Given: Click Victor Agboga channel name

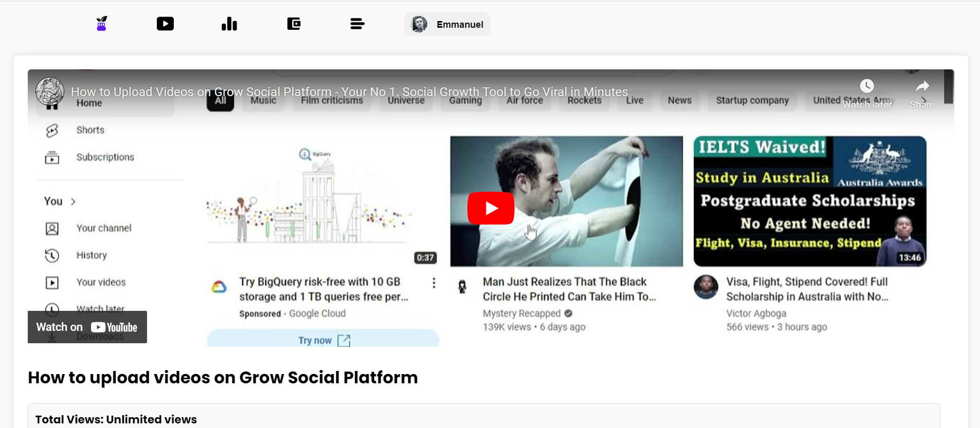Looking at the screenshot, I should (x=756, y=313).
